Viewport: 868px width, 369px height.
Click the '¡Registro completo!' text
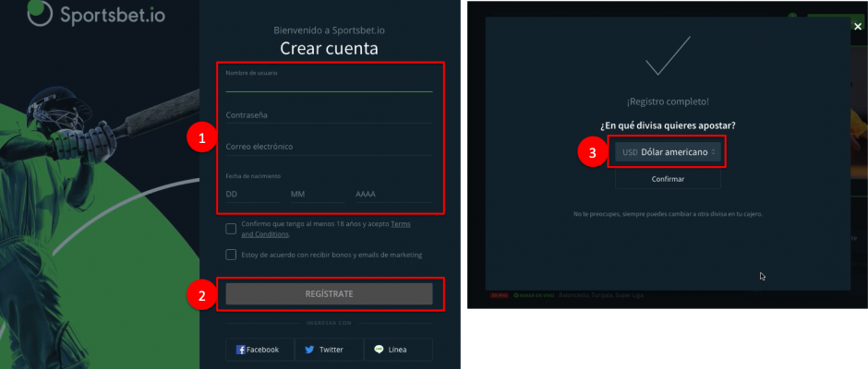point(668,101)
